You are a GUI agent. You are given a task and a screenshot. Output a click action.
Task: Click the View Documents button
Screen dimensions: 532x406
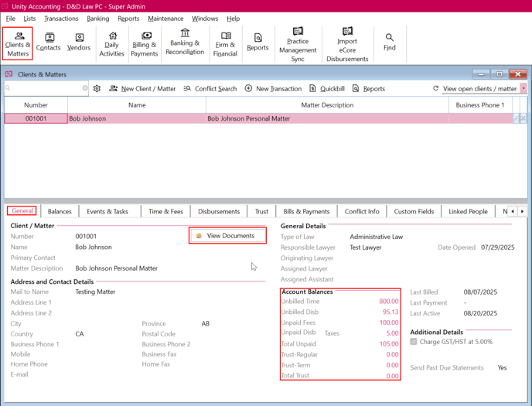[228, 236]
